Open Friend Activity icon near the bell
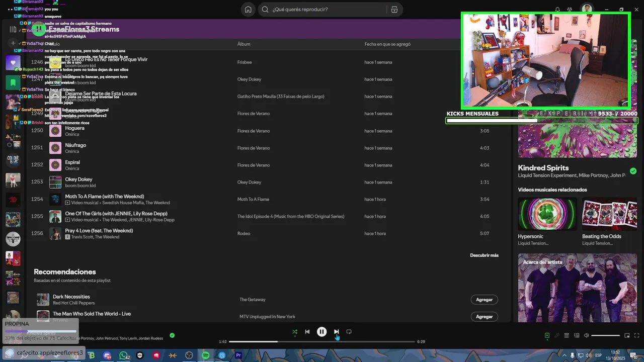The height and width of the screenshot is (362, 644). (x=570, y=10)
